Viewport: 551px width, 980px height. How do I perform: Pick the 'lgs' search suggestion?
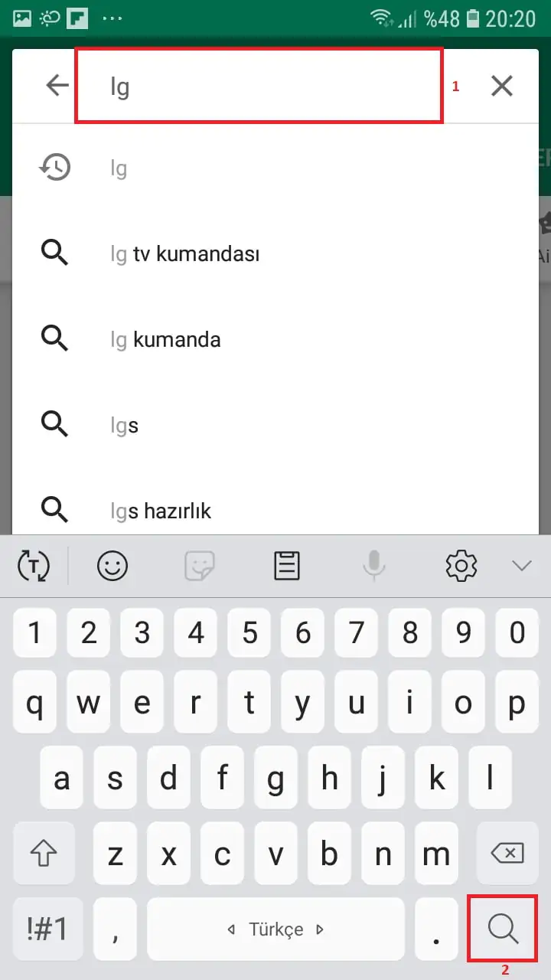click(x=125, y=425)
